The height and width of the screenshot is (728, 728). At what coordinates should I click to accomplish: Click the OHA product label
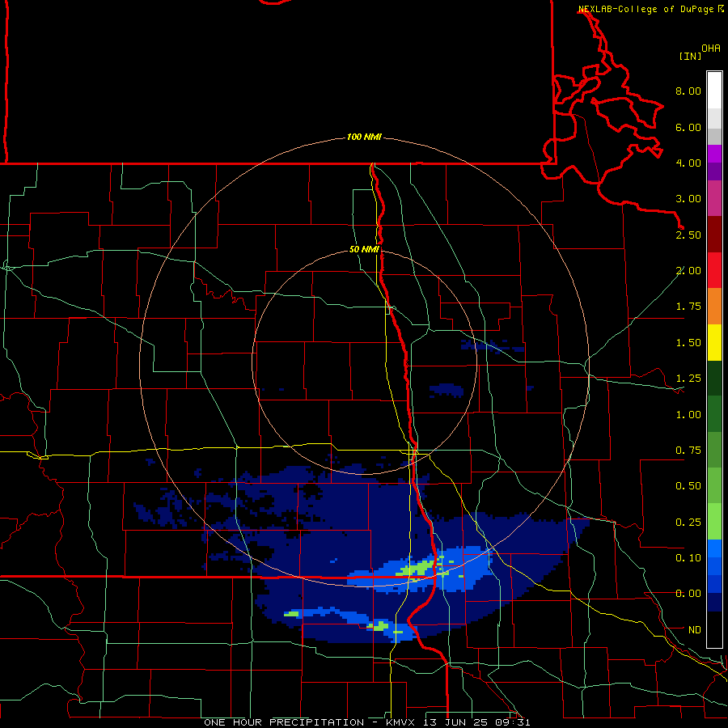[711, 49]
